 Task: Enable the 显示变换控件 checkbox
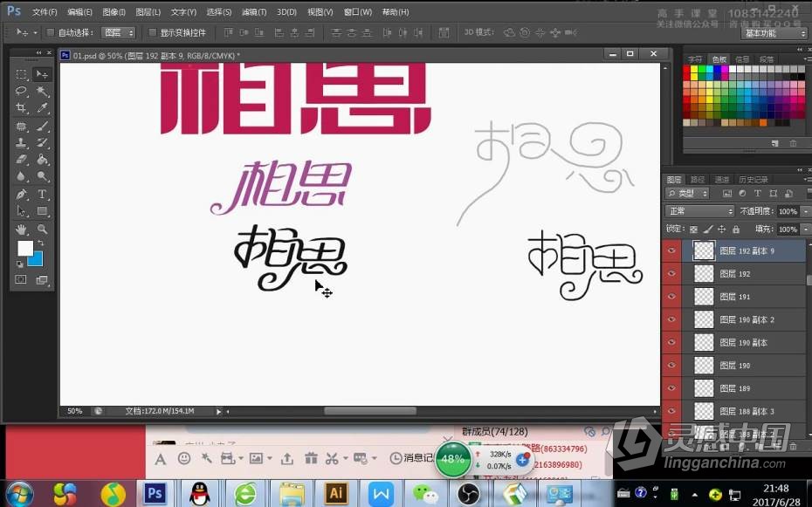click(x=152, y=32)
